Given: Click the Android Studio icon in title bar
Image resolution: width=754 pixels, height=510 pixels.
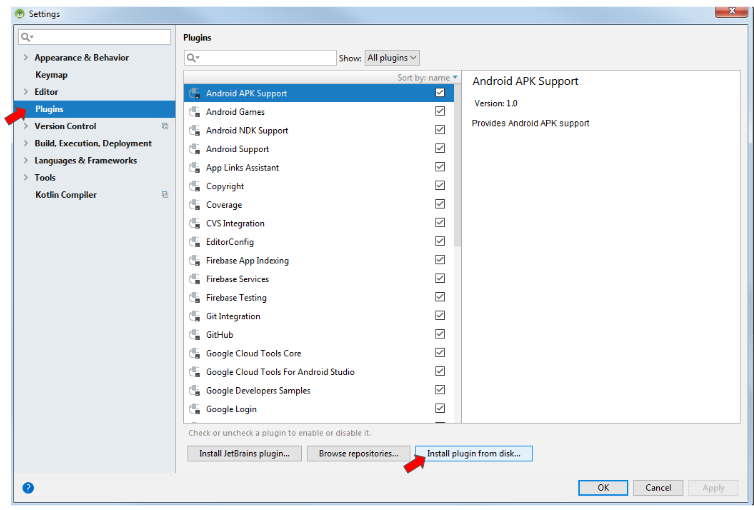Looking at the screenshot, I should [20, 13].
